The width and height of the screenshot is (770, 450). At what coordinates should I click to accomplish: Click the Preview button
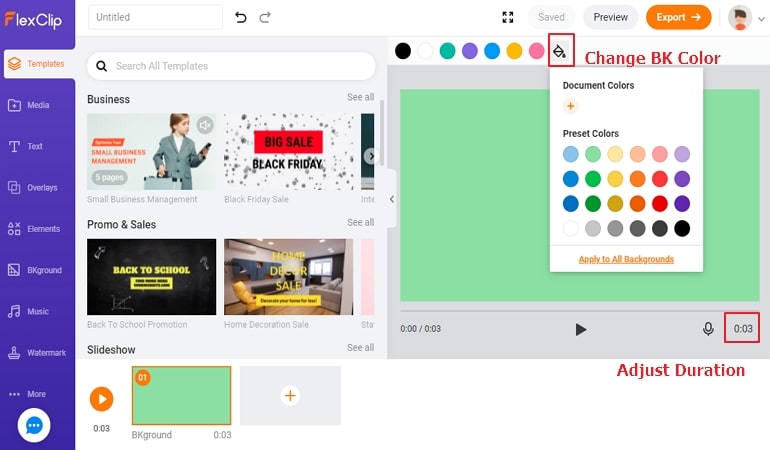point(610,17)
